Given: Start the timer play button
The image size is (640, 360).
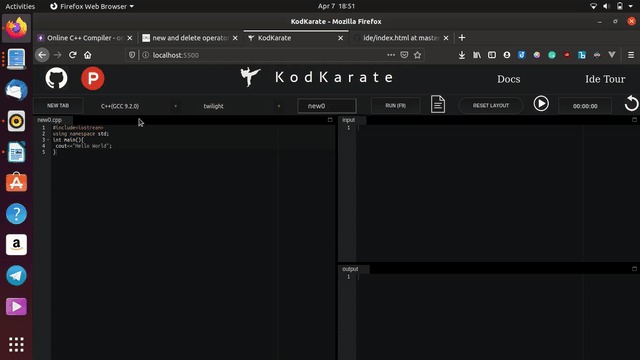Looking at the screenshot, I should point(541,104).
